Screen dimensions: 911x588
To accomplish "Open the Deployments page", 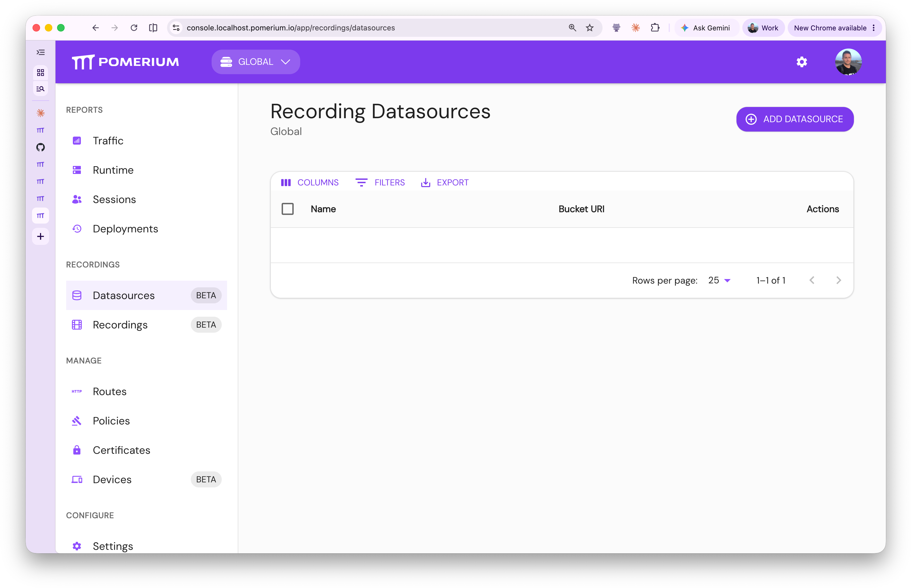I will point(146,229).
